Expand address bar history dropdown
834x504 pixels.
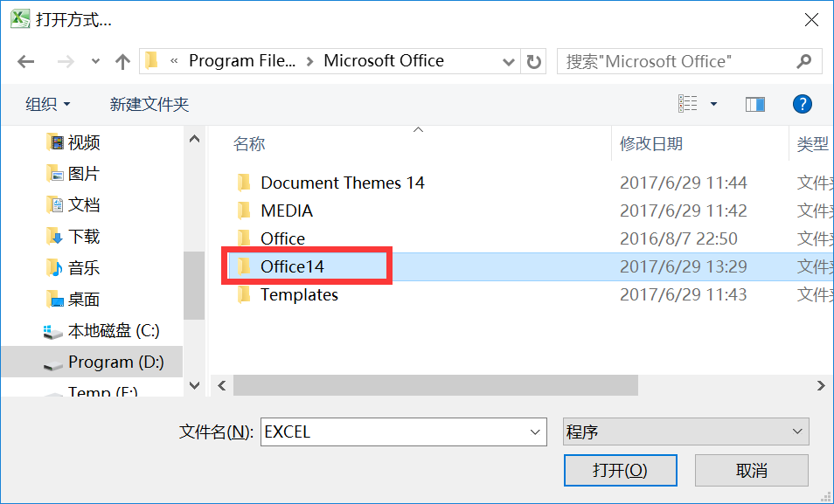509,62
